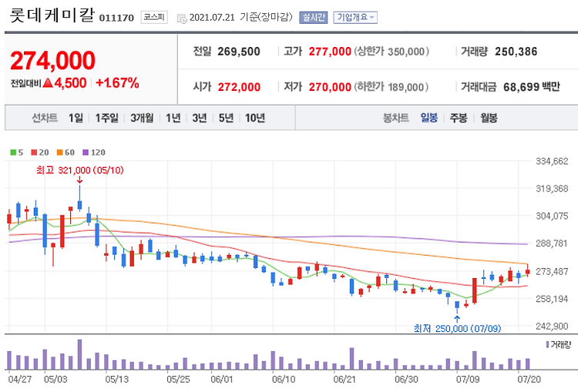The height and width of the screenshot is (392, 578).
Task: Click the 05/13 date axis label
Action: (117, 379)
